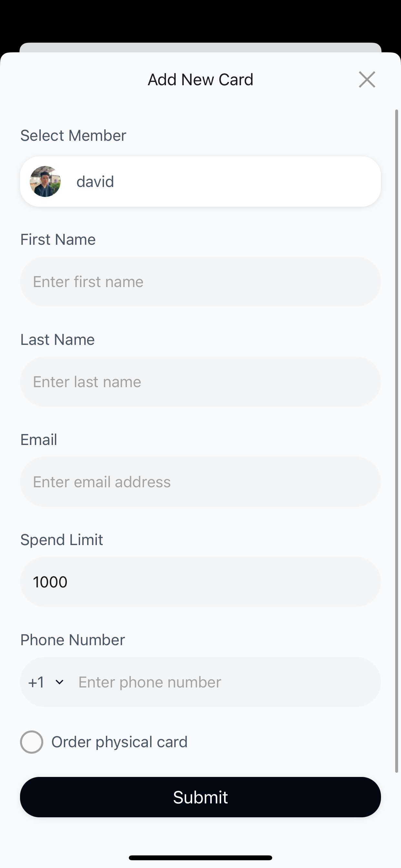Tap the Order physical card label text
401x868 pixels.
click(119, 742)
